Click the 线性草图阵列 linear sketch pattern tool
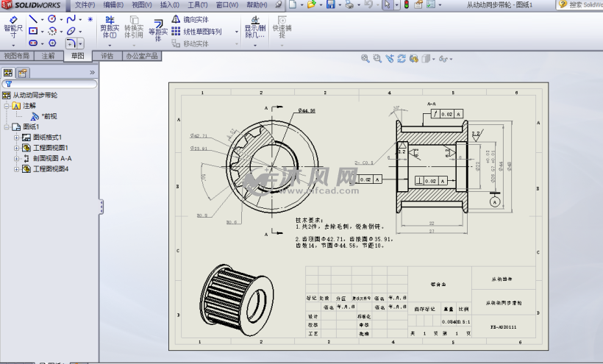The width and height of the screenshot is (603, 364). point(196,32)
